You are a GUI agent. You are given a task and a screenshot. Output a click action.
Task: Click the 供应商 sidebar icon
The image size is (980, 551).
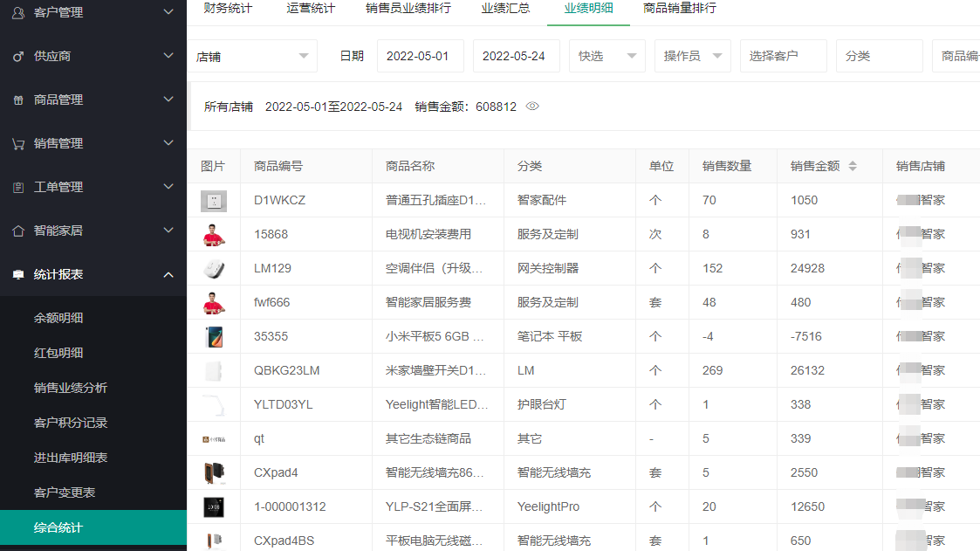point(18,56)
